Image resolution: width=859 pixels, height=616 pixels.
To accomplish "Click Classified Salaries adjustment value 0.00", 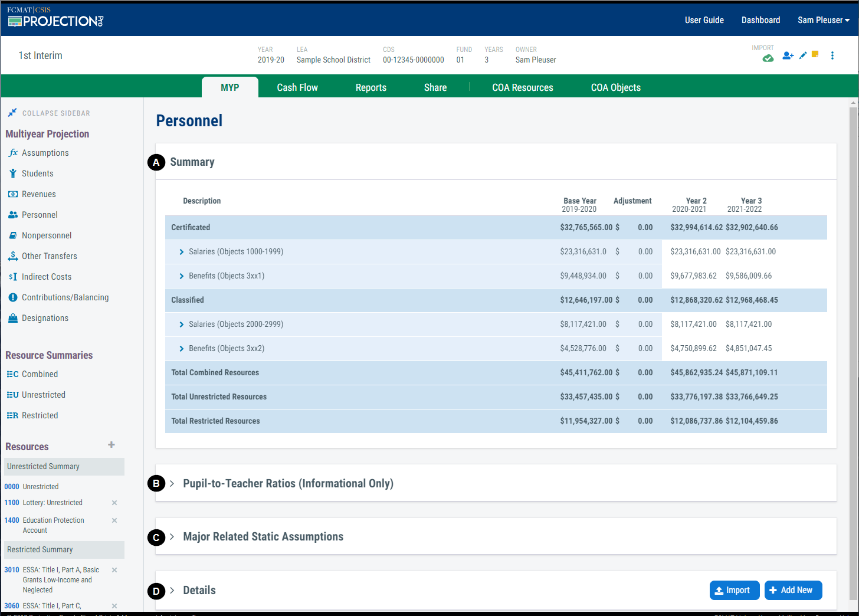I will (645, 325).
